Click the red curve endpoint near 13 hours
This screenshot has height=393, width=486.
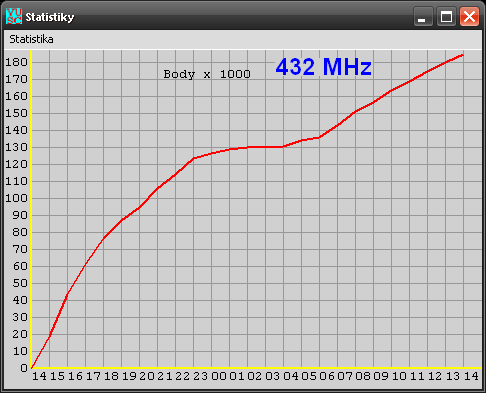tap(463, 55)
